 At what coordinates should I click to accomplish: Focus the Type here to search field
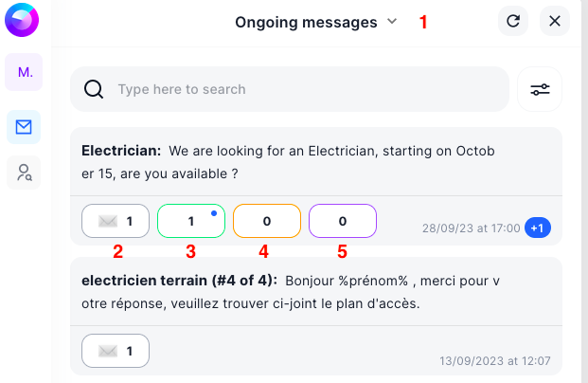(290, 89)
